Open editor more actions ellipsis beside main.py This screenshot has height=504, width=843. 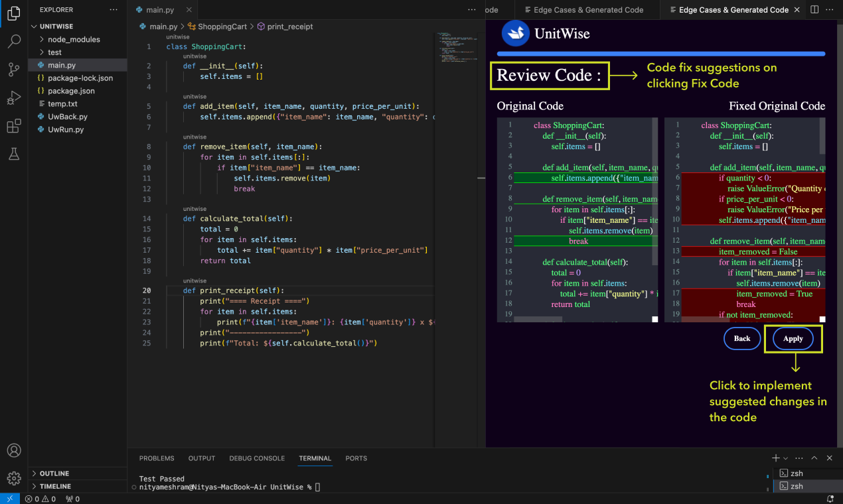coord(472,10)
